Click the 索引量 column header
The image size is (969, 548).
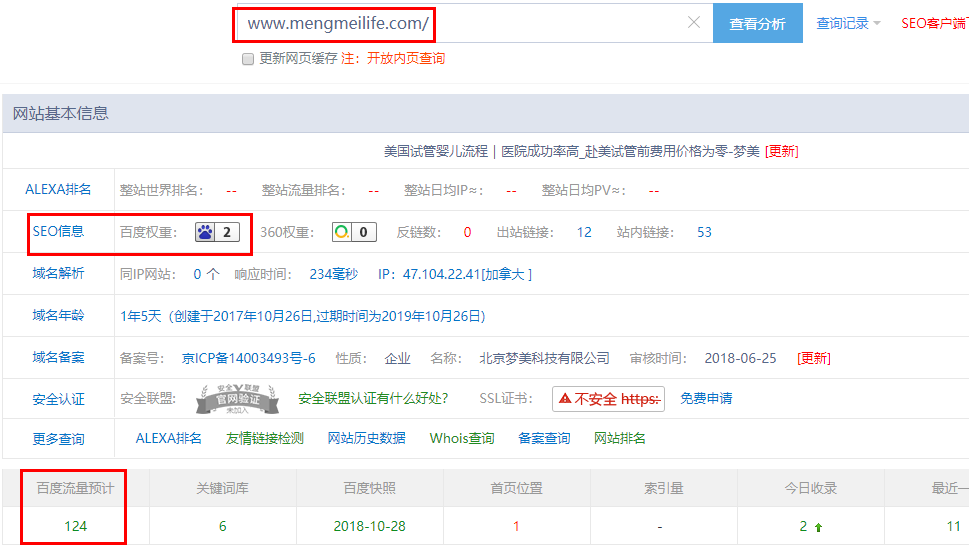click(664, 489)
